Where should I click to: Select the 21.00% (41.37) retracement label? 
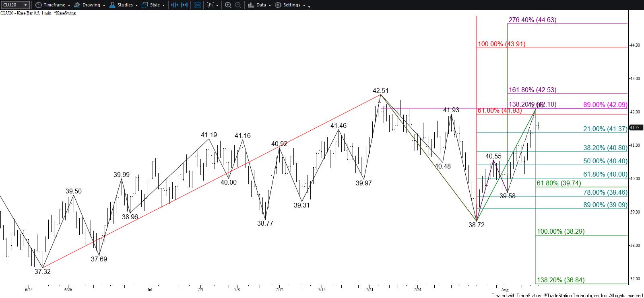[x=605, y=129]
